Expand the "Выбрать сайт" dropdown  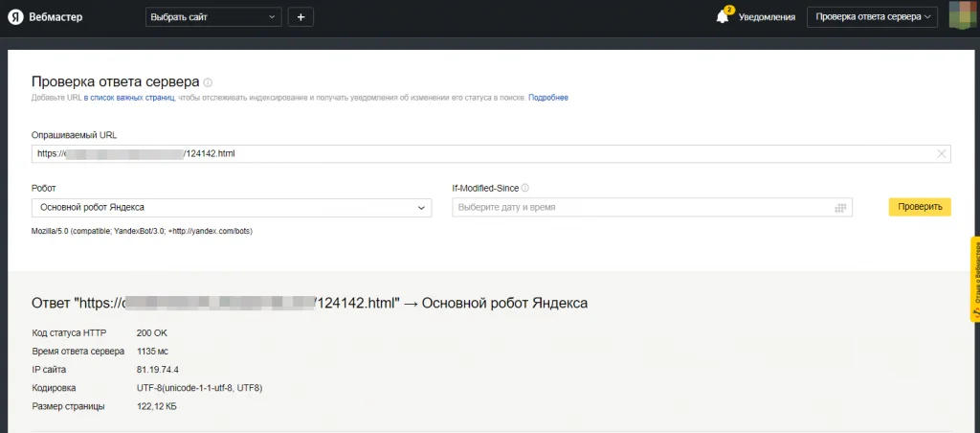pos(213,17)
